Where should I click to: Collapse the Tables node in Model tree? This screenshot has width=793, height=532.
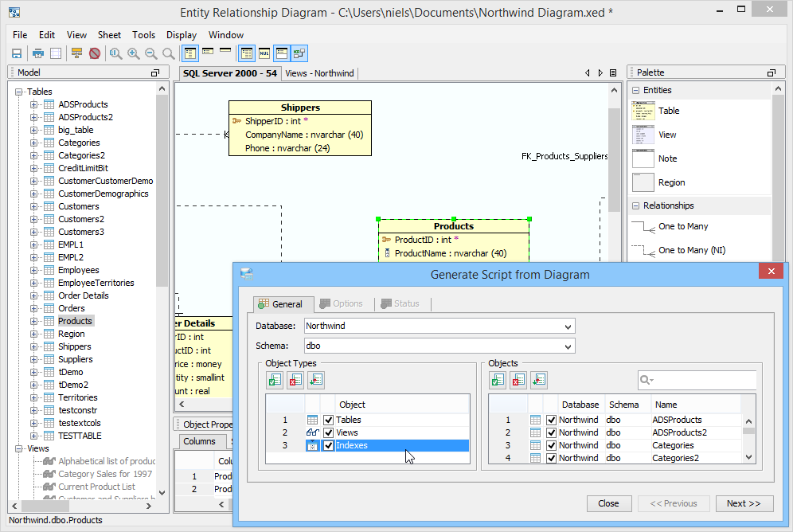click(x=19, y=92)
